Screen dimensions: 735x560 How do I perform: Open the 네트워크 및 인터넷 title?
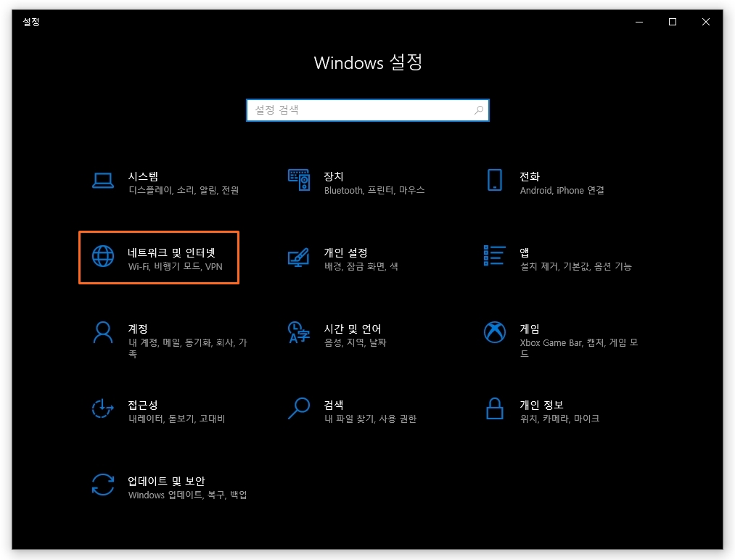pyautogui.click(x=171, y=252)
